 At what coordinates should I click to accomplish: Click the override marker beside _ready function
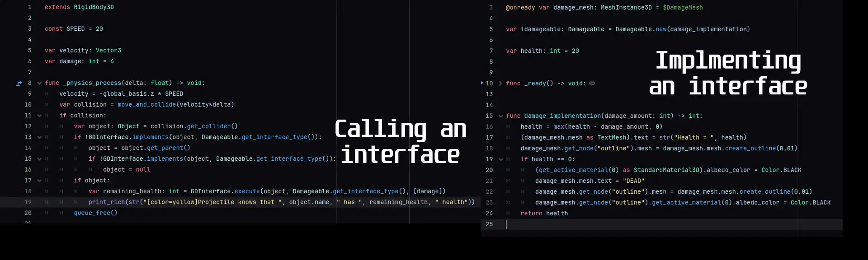click(x=481, y=83)
